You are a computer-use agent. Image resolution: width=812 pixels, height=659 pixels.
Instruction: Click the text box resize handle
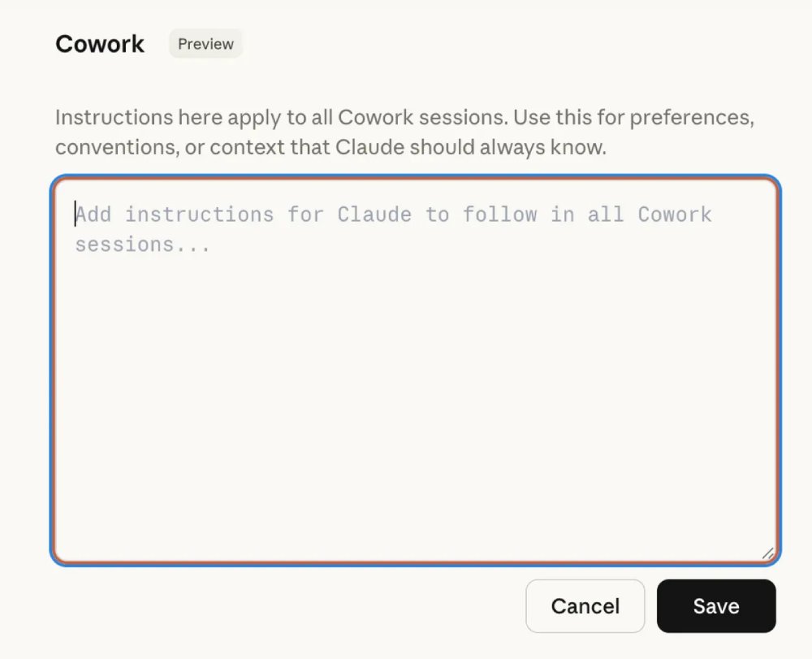pos(767,553)
